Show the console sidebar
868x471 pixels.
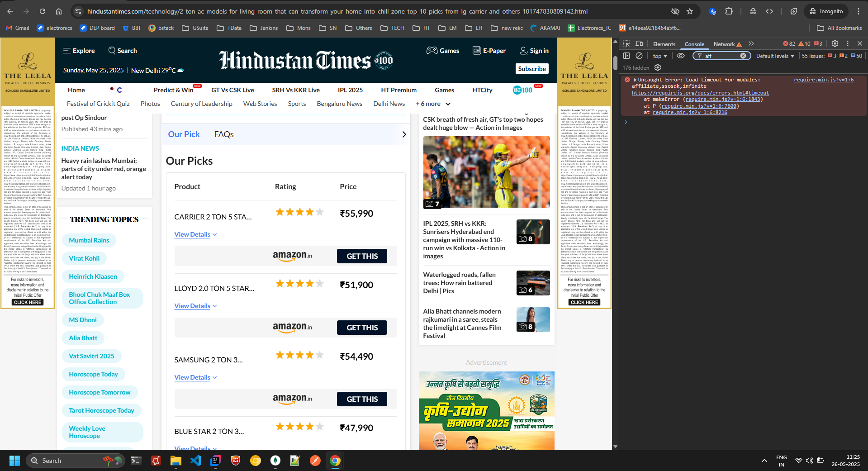626,56
